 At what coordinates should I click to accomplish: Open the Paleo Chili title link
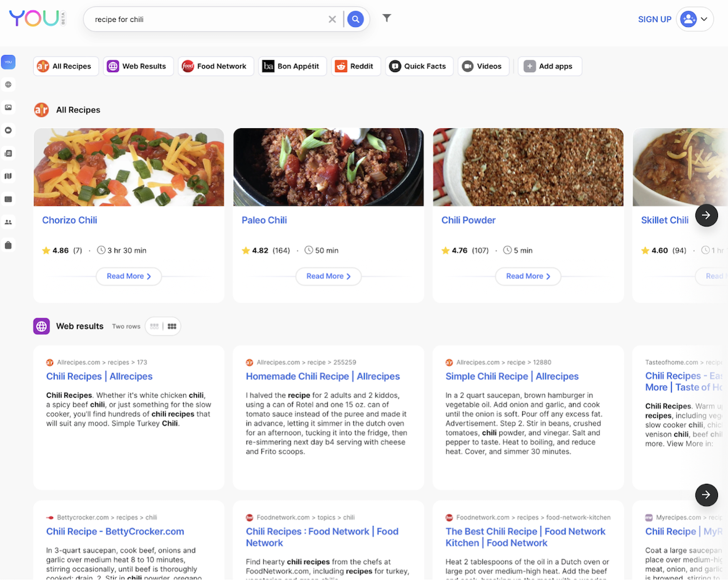(x=264, y=220)
